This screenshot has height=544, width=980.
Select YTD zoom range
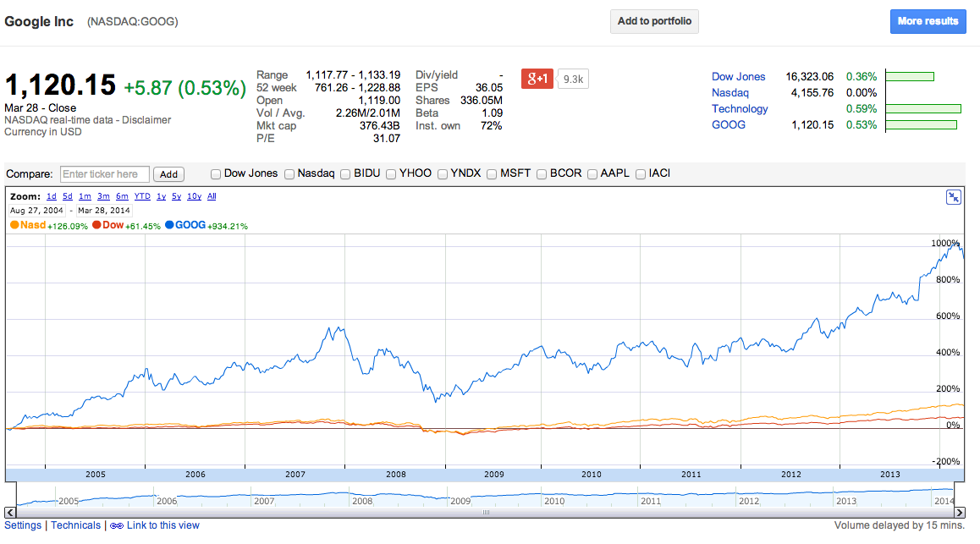[x=142, y=196]
